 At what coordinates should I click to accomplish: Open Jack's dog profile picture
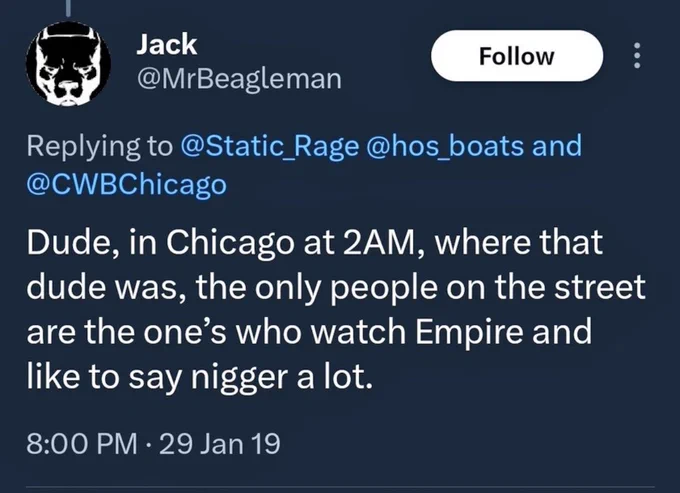point(68,64)
